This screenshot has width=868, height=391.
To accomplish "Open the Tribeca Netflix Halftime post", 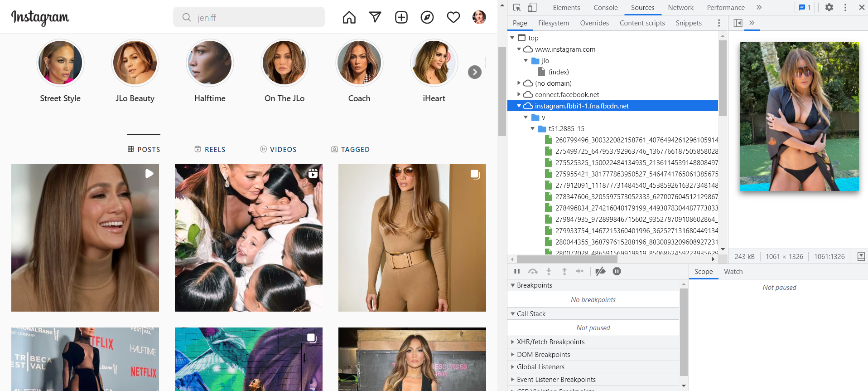I will point(85,359).
